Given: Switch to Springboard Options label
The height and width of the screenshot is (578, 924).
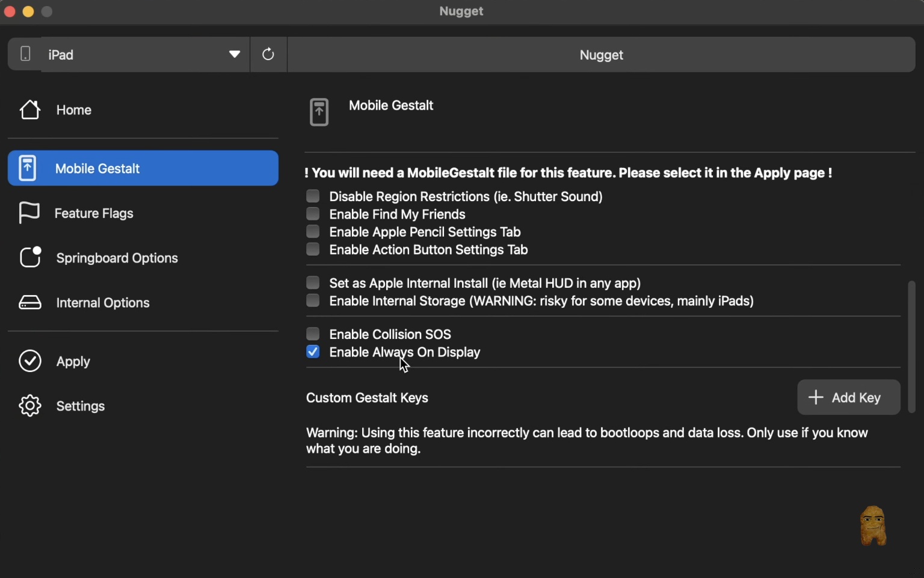Looking at the screenshot, I should pyautogui.click(x=117, y=258).
